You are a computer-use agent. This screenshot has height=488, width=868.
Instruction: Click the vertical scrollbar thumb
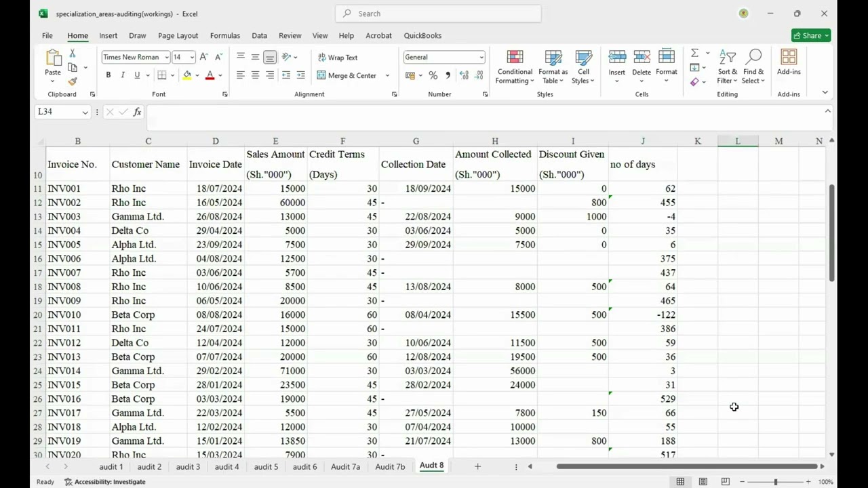[831, 232]
